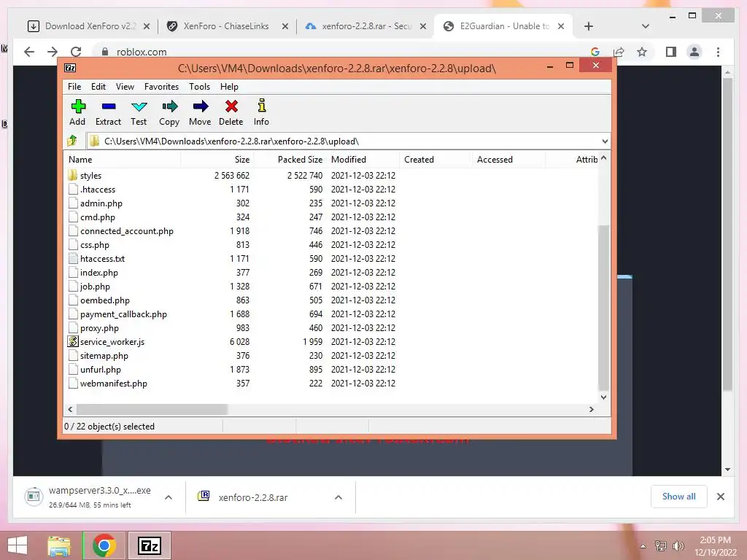Click the Move toolbar icon
747x560 pixels.
200,106
